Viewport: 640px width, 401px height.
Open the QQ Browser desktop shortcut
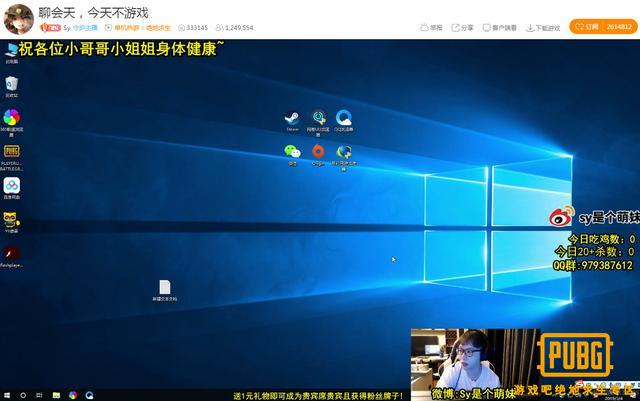(x=344, y=120)
